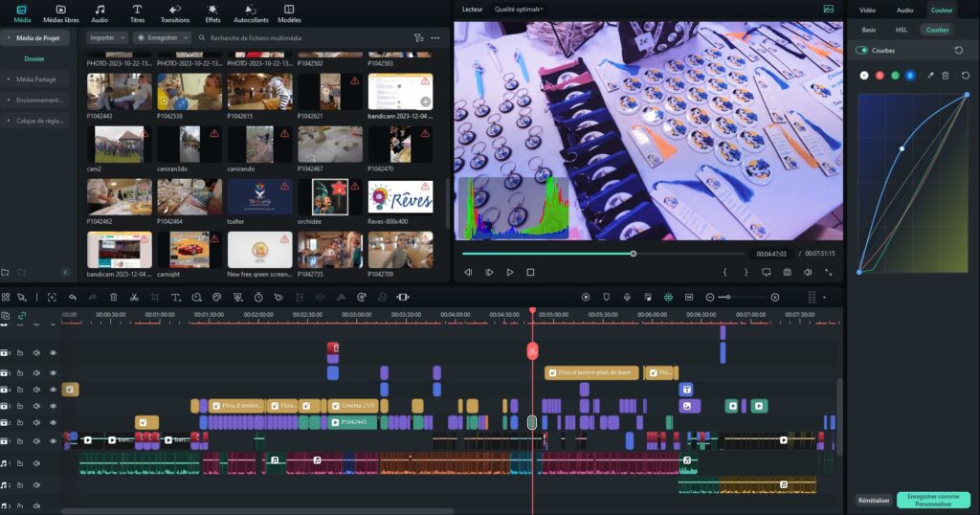The image size is (980, 515).
Task: Stop the preview playback
Action: click(530, 273)
